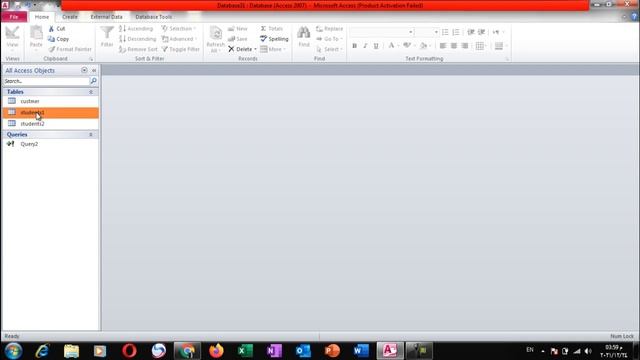Open the Advanced filter dropdown
The width and height of the screenshot is (640, 360).
[180, 39]
